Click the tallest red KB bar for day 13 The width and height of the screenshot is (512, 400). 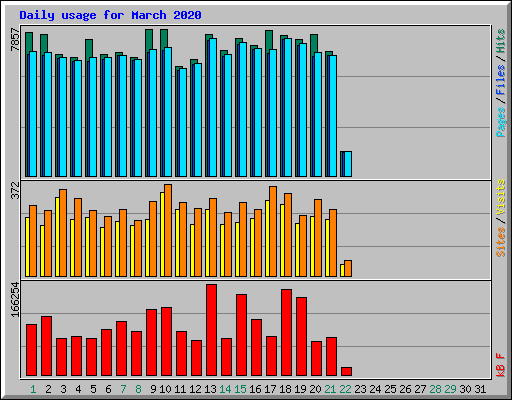pos(212,330)
